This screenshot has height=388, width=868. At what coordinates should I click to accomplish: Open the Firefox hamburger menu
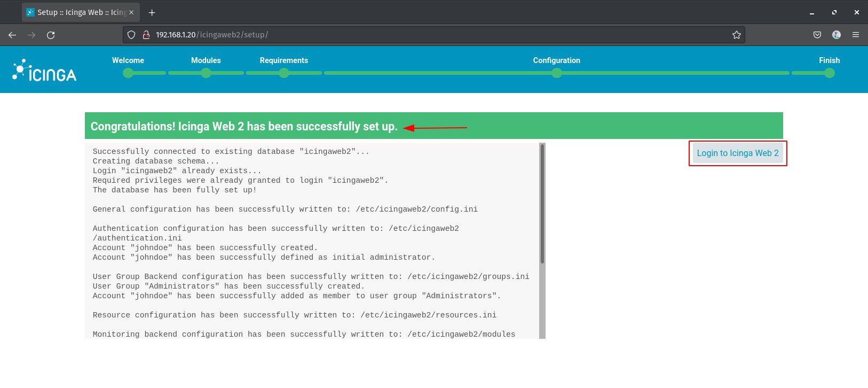click(x=855, y=35)
